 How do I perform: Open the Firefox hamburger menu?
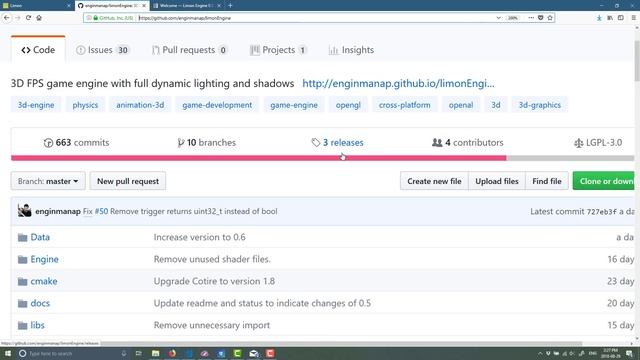click(x=633, y=18)
